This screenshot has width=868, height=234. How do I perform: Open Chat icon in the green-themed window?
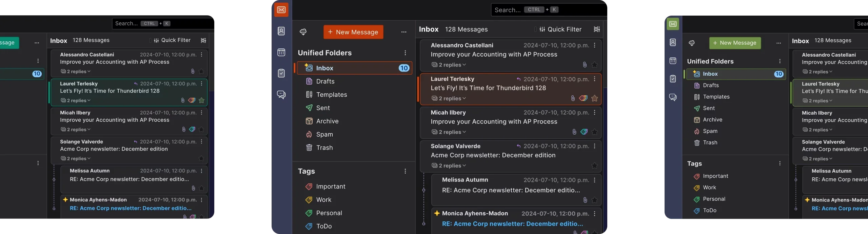click(x=673, y=97)
